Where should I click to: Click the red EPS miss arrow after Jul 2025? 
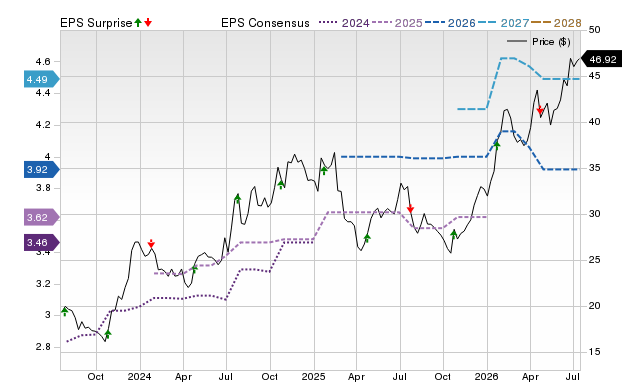click(x=410, y=209)
